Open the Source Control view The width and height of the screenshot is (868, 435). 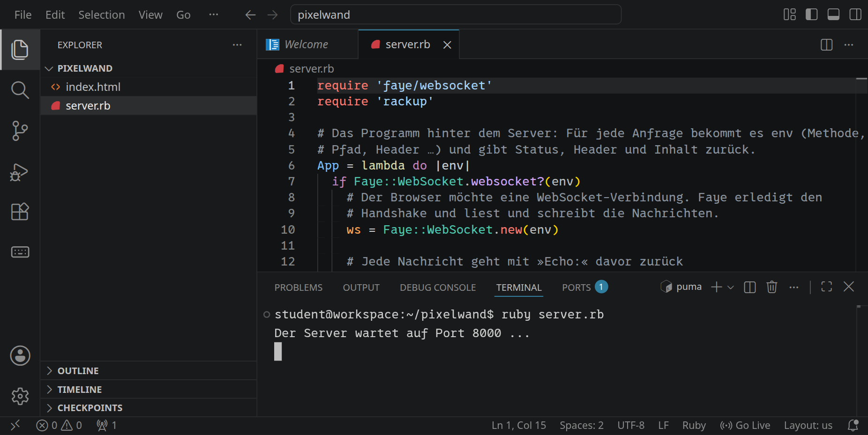click(20, 131)
